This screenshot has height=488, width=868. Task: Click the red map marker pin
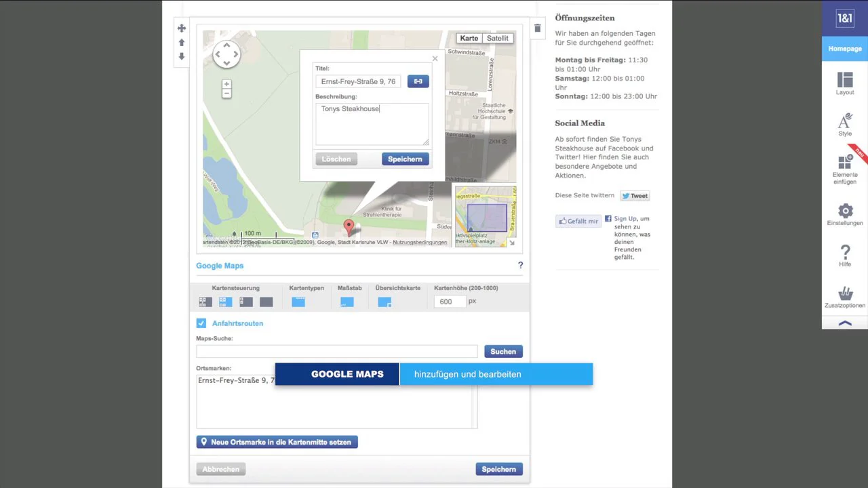click(x=349, y=227)
